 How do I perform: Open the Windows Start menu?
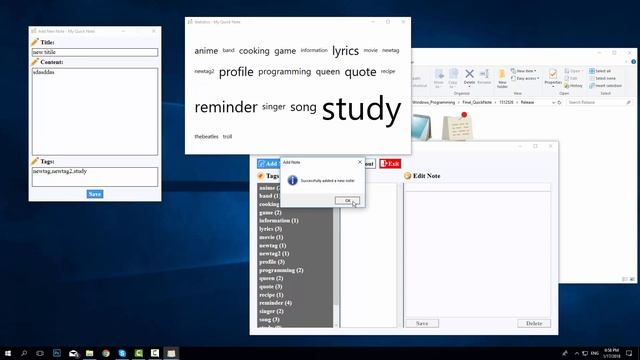click(8, 353)
